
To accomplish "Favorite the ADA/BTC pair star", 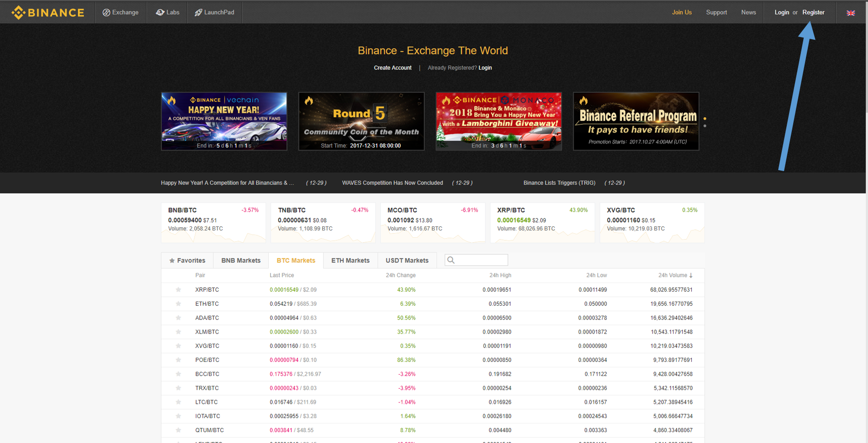I will pos(178,318).
